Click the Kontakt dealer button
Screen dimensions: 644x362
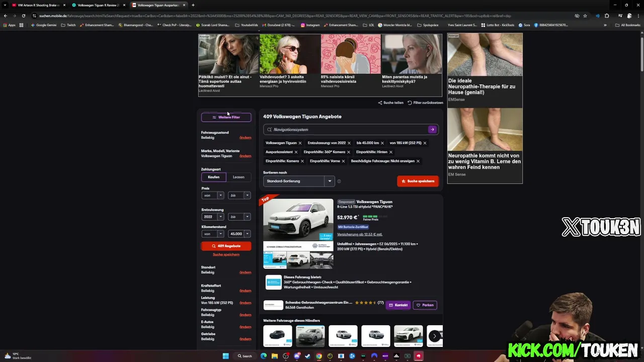point(398,305)
